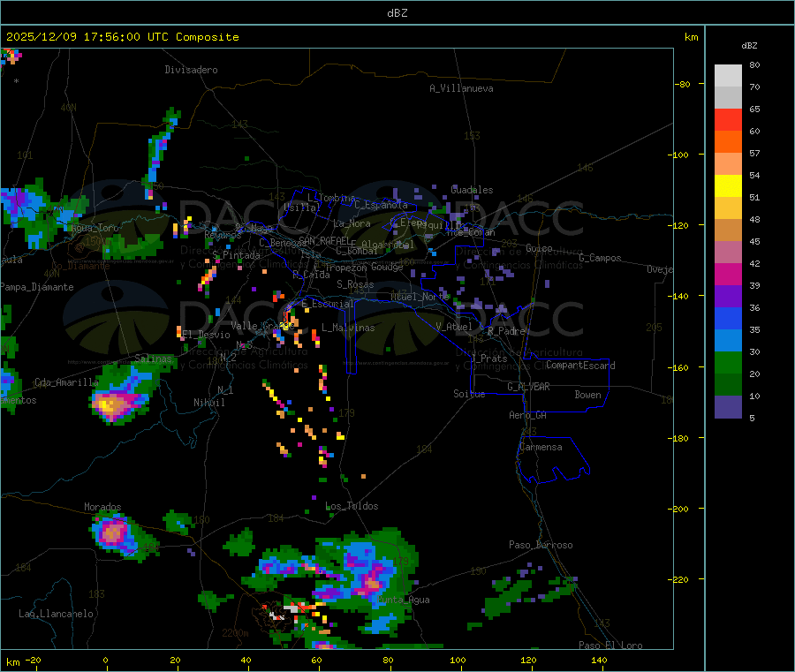Click the Punta_Agua label near the southern storm

coord(402,600)
